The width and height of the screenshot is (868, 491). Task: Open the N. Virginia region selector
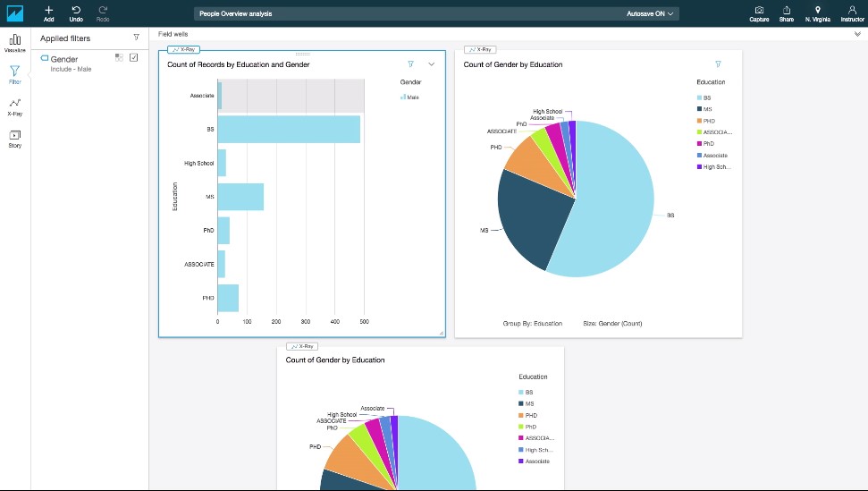point(818,13)
